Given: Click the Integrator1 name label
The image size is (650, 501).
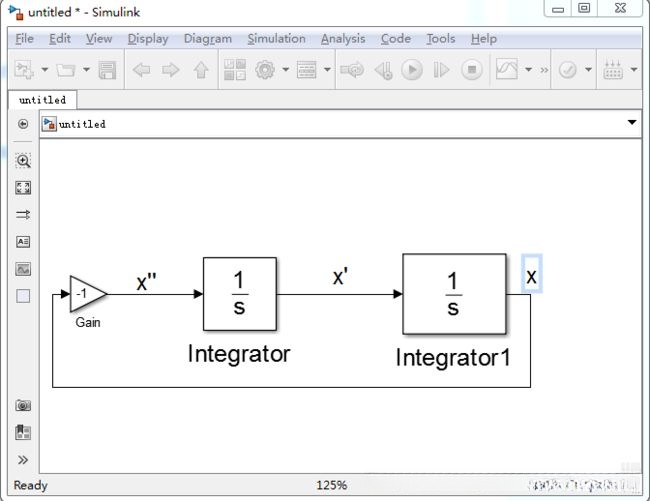Looking at the screenshot, I should [x=454, y=357].
